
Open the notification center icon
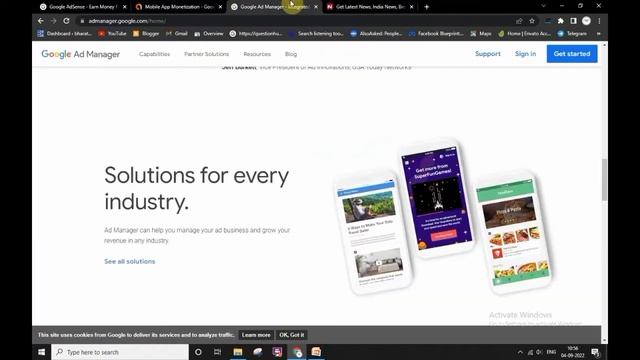(x=595, y=352)
